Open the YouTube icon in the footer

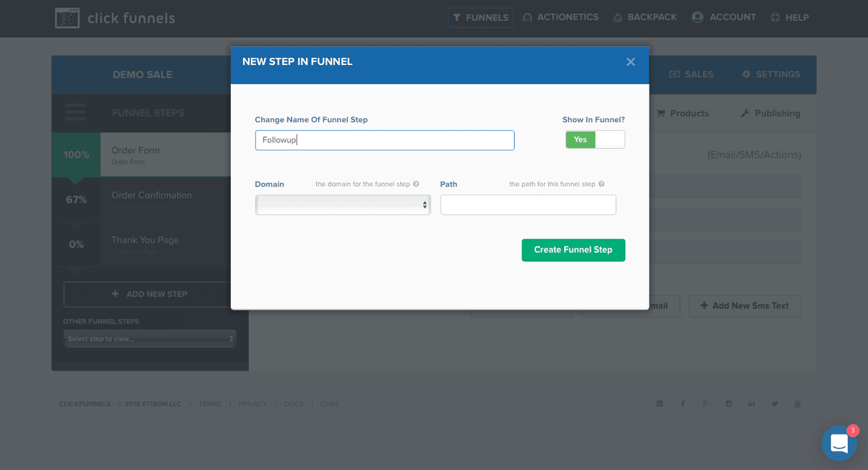(798, 403)
